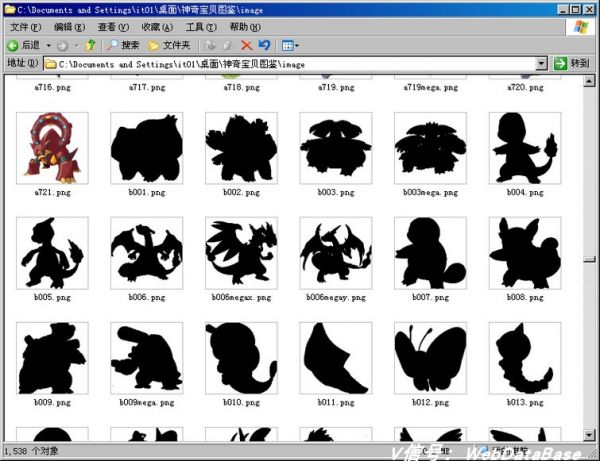Click the blue Undo arrow icon
The width and height of the screenshot is (600, 461).
[264, 45]
